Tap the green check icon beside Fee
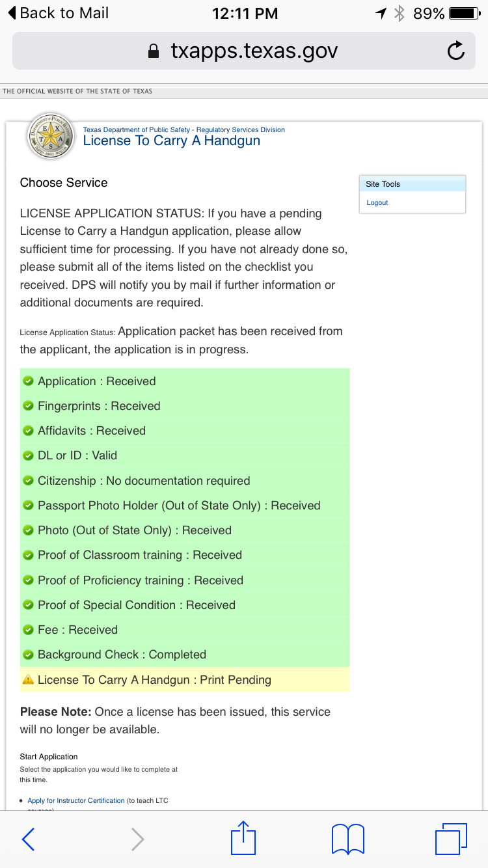The image size is (488, 868). click(28, 630)
